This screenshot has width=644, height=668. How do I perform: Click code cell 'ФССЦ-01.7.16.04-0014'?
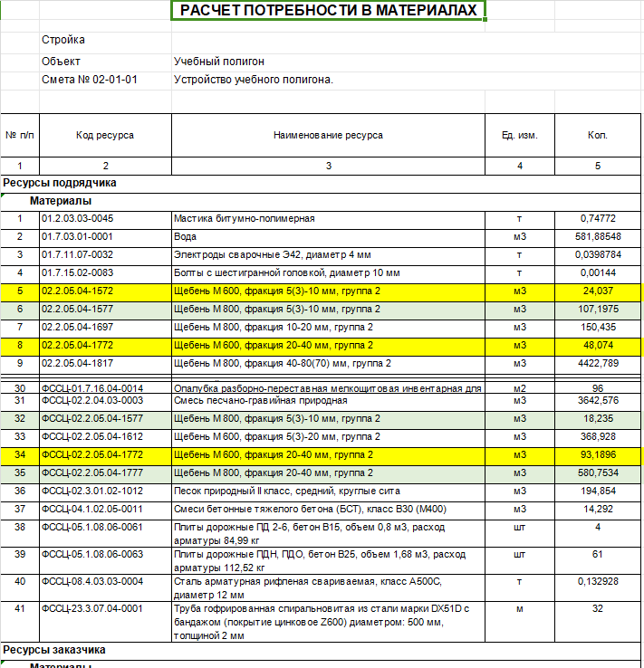coord(105,388)
